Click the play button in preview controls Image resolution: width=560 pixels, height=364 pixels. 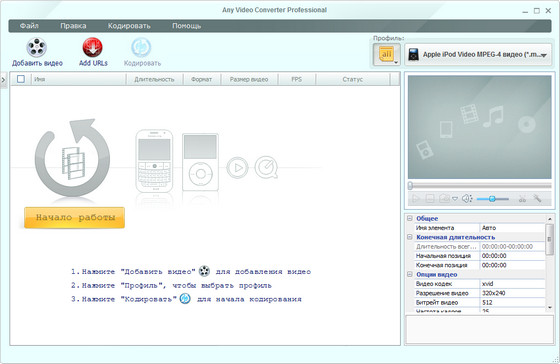pyautogui.click(x=415, y=199)
